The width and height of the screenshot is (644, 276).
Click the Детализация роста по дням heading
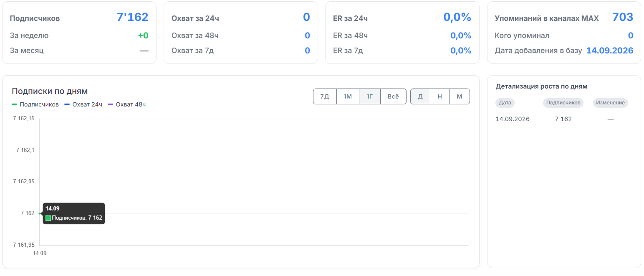[x=542, y=86]
